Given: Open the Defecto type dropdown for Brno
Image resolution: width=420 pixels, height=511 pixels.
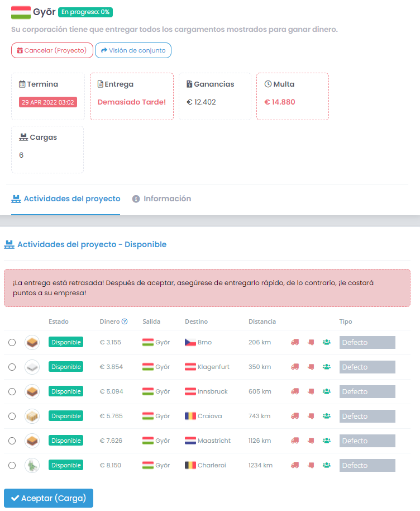Looking at the screenshot, I should point(367,343).
